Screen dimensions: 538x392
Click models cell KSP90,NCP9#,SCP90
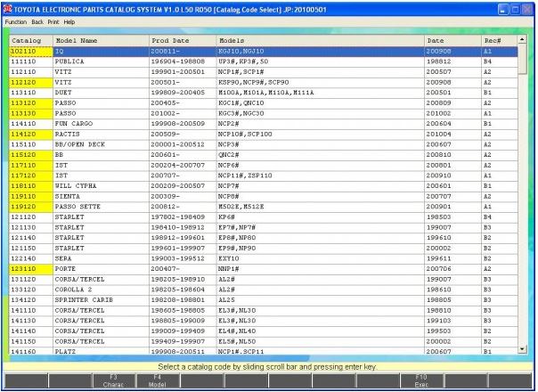(x=321, y=82)
